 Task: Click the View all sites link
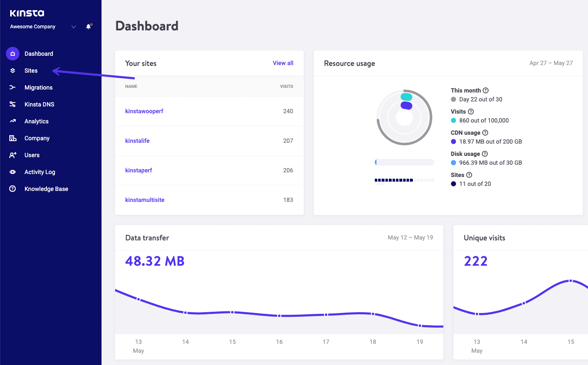(283, 63)
